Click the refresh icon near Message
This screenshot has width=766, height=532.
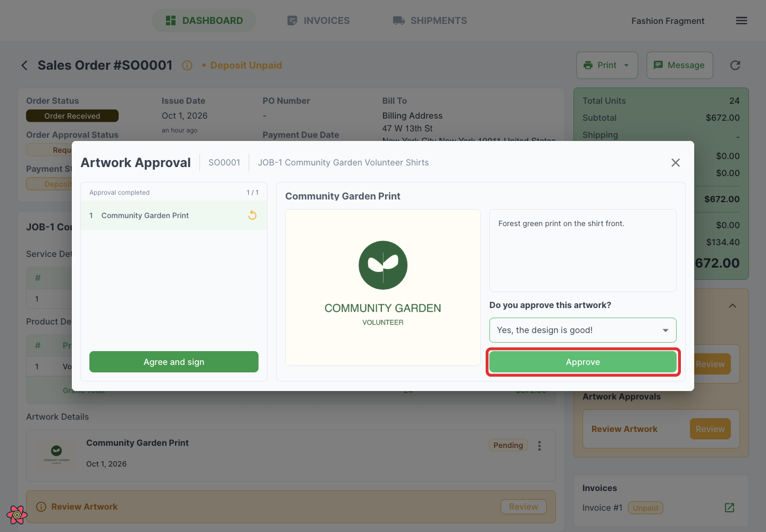pyautogui.click(x=735, y=65)
